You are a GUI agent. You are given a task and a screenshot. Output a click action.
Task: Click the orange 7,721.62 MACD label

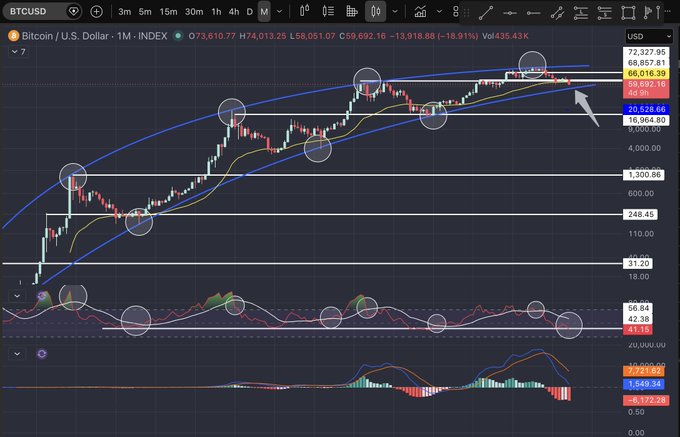click(644, 371)
